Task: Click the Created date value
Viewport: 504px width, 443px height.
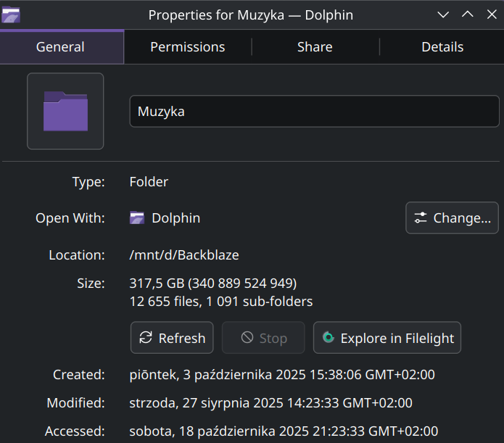Action: pos(282,375)
